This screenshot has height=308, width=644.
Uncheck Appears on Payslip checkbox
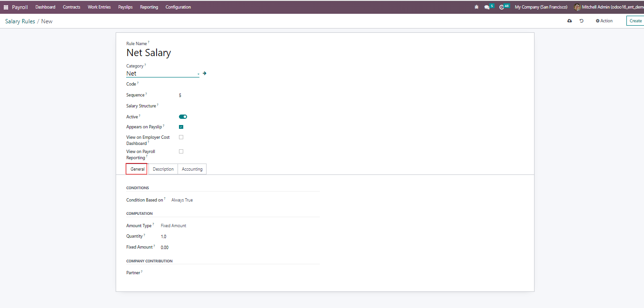[x=181, y=127]
